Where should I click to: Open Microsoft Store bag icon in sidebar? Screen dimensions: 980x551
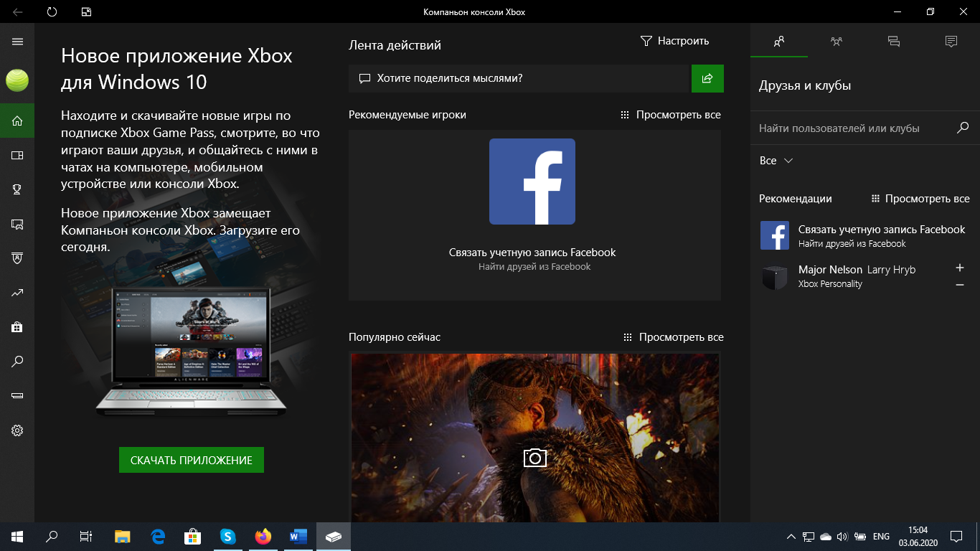tap(17, 327)
